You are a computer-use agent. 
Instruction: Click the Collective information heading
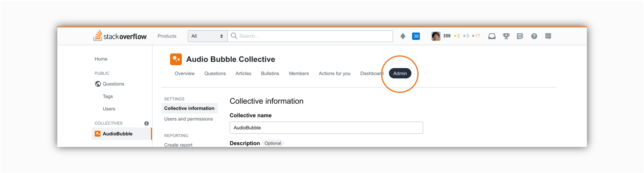coord(266,101)
